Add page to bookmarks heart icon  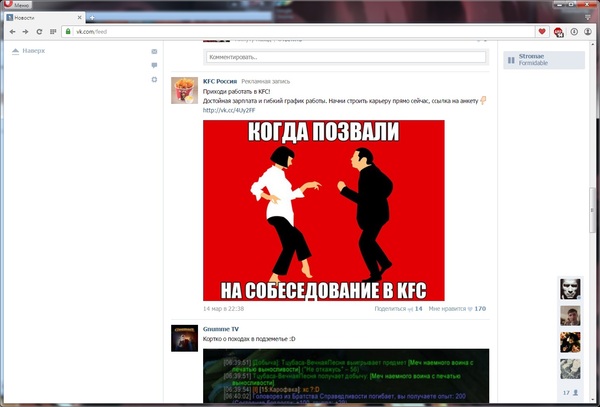tap(542, 32)
